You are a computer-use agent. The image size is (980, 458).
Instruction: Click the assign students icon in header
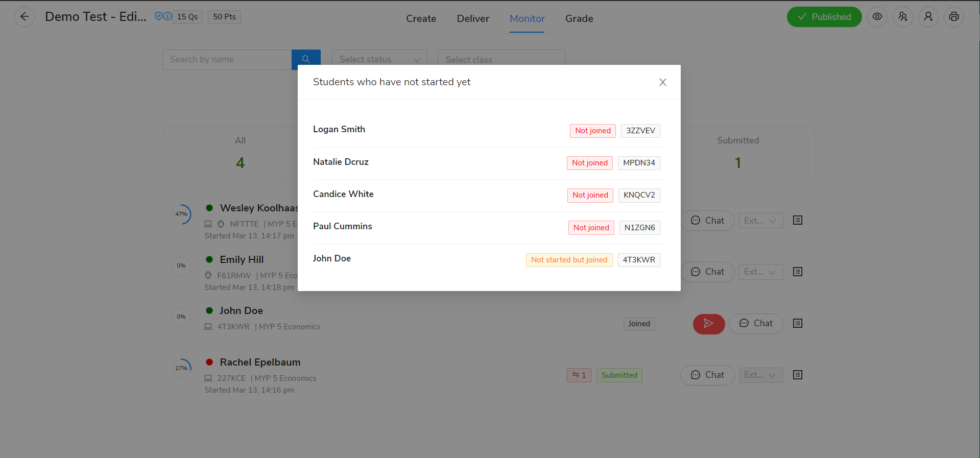(x=902, y=17)
